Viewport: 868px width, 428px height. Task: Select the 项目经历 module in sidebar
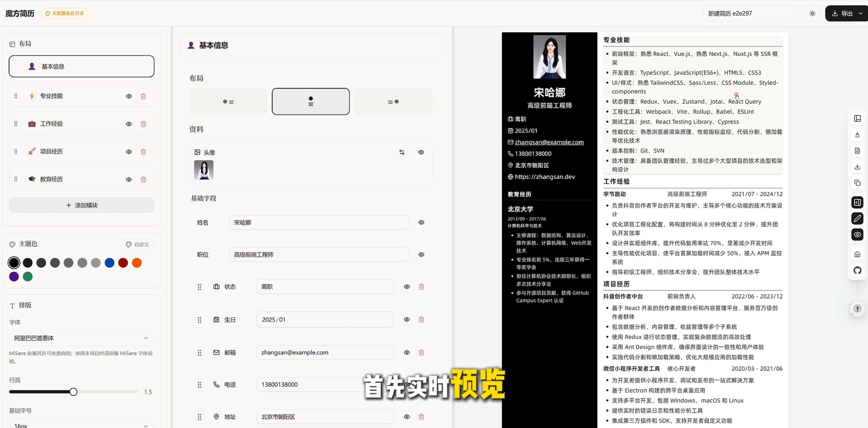pyautogui.click(x=51, y=151)
